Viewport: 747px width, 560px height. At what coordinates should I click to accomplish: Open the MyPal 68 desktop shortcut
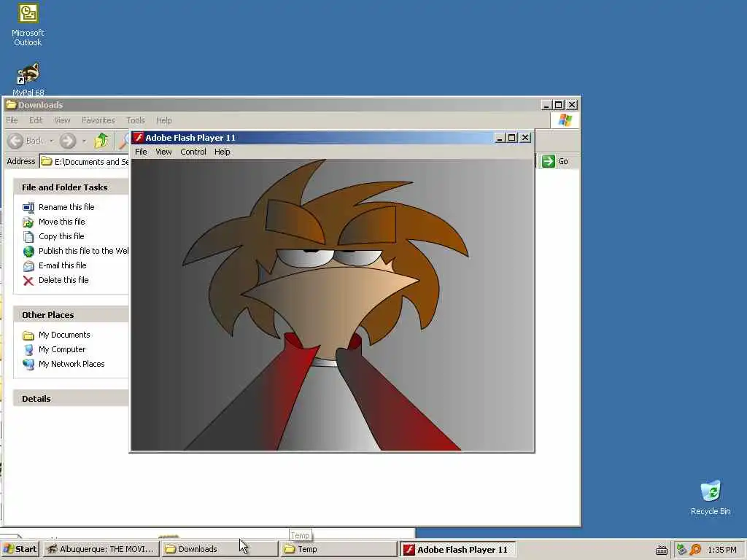click(x=28, y=79)
